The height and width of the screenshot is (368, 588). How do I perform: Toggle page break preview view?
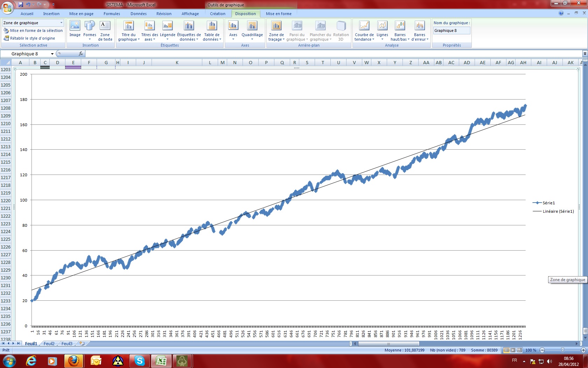pyautogui.click(x=519, y=350)
